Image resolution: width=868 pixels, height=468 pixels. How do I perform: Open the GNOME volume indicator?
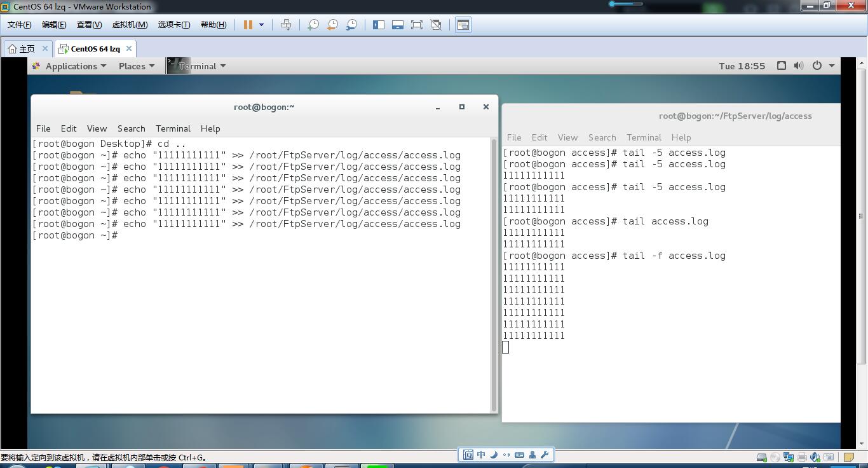point(799,65)
